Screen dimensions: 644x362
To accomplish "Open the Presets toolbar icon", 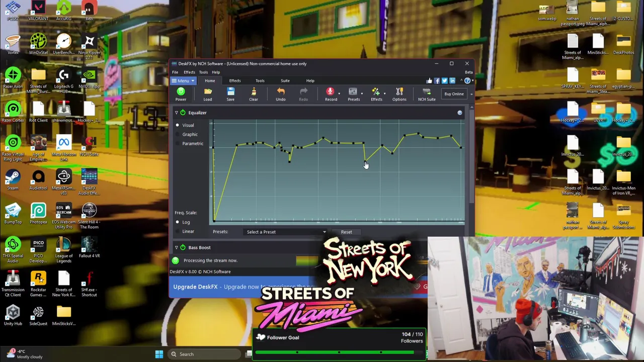I will [x=353, y=94].
